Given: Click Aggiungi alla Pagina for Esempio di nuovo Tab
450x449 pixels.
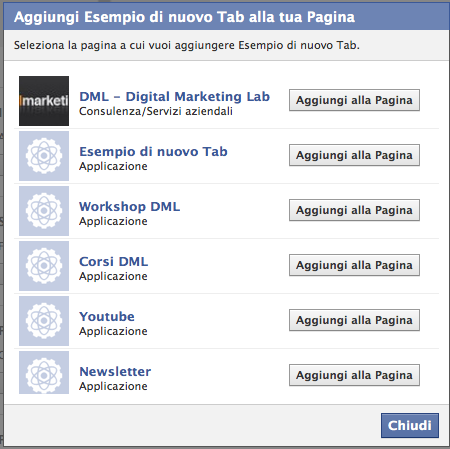Looking at the screenshot, I should click(x=354, y=155).
